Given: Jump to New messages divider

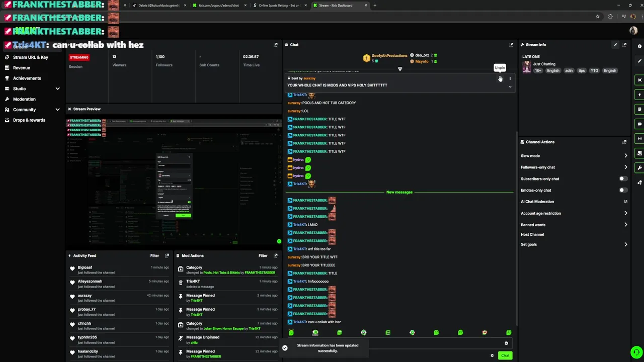Looking at the screenshot, I should point(399,192).
